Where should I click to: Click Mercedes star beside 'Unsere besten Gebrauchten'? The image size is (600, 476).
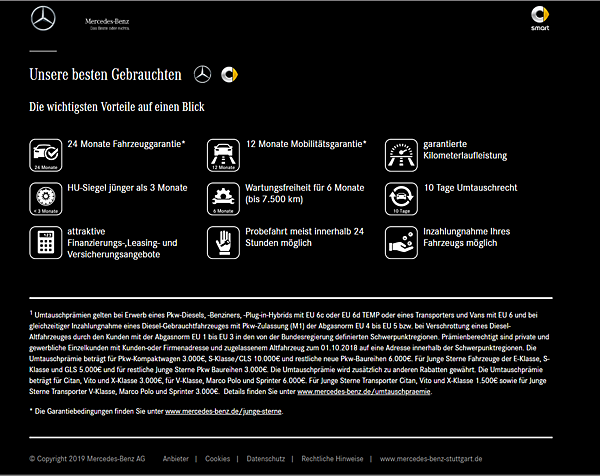(202, 74)
